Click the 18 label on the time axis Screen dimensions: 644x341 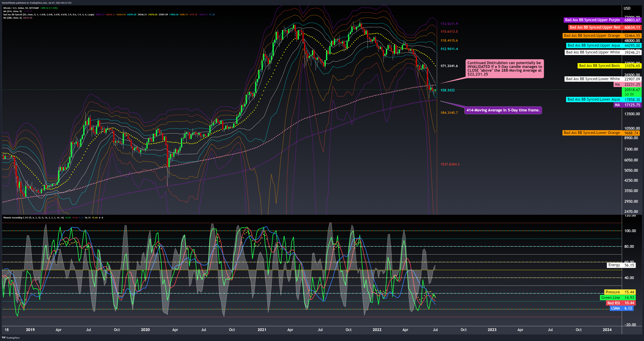coord(7,330)
